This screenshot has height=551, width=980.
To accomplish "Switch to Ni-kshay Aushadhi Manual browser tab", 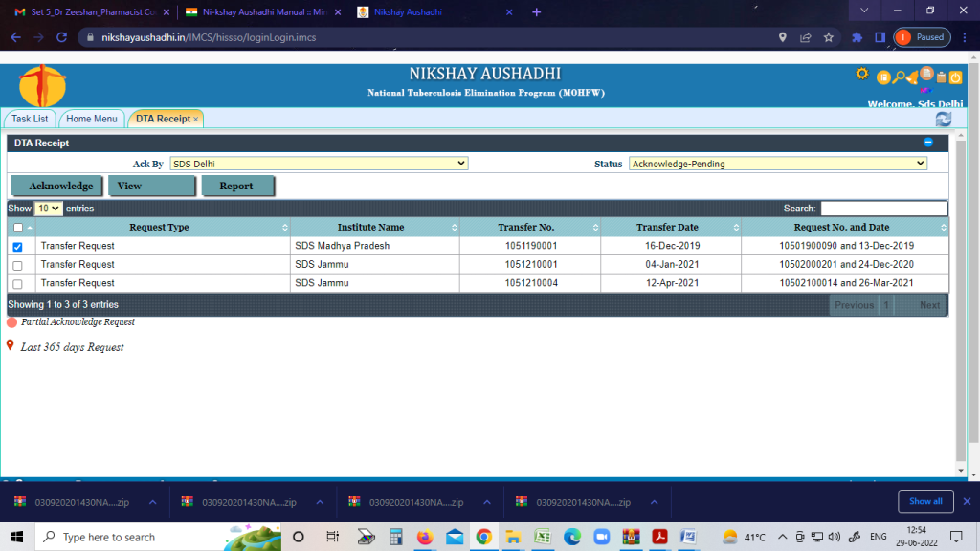I will point(263,11).
